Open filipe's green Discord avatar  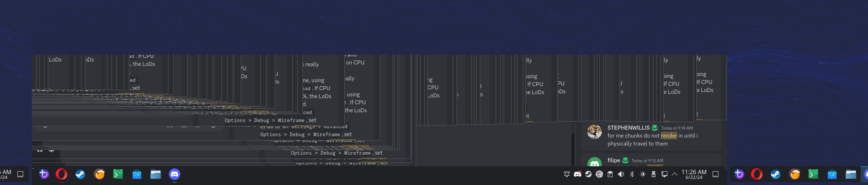pos(595,162)
